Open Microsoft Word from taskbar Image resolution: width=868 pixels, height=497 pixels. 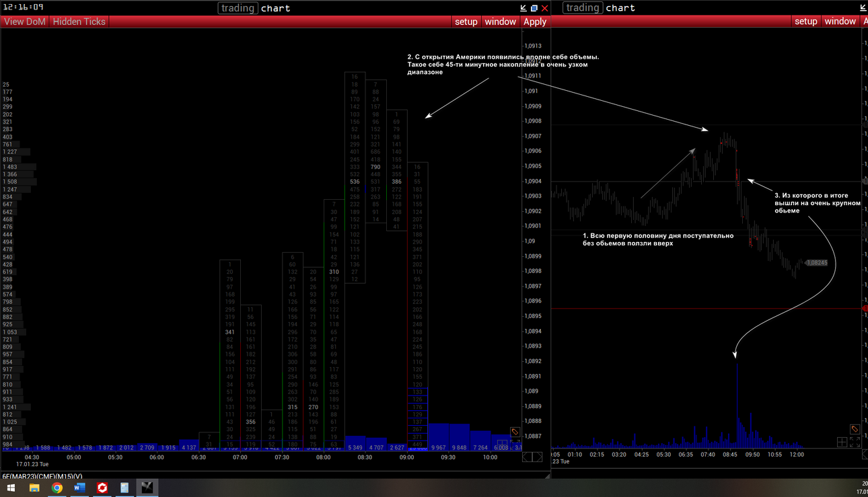click(79, 488)
